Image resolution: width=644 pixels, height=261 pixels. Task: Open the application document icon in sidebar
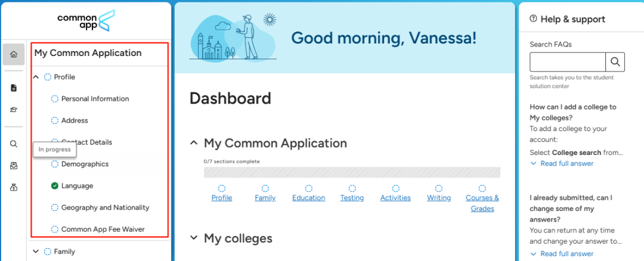pos(14,88)
